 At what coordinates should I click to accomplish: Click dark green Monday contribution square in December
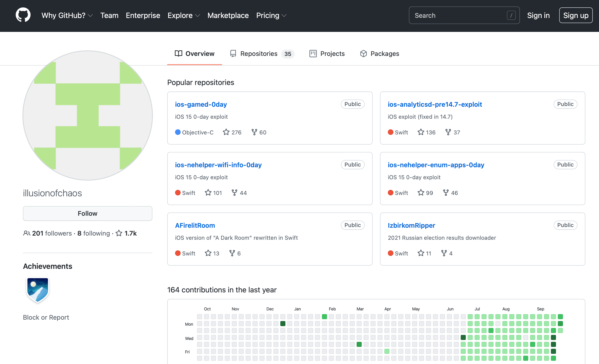coord(282,323)
